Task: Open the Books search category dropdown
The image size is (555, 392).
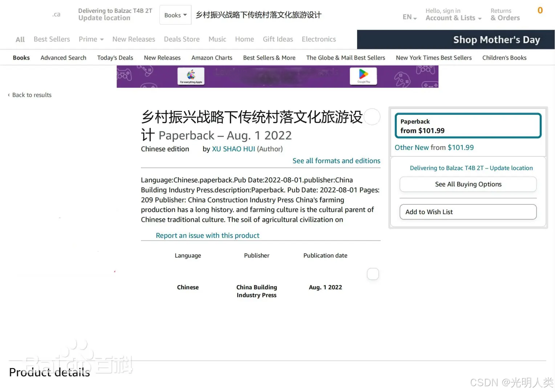Action: tap(175, 15)
